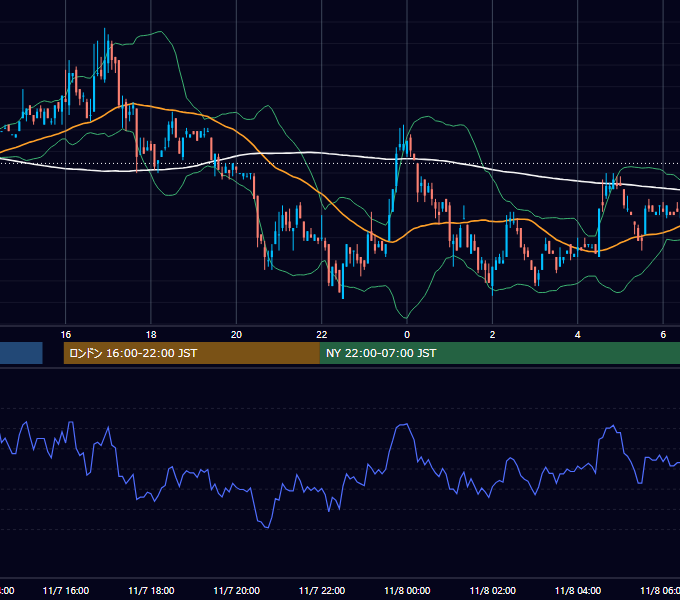Click the lowest candle wick after 22:00
This screenshot has height=600, width=680.
click(343, 295)
